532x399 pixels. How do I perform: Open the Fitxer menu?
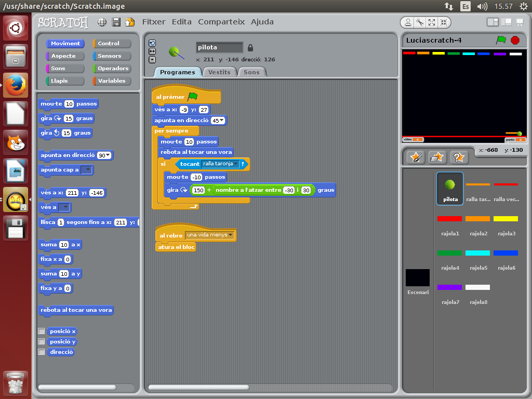[x=153, y=22]
